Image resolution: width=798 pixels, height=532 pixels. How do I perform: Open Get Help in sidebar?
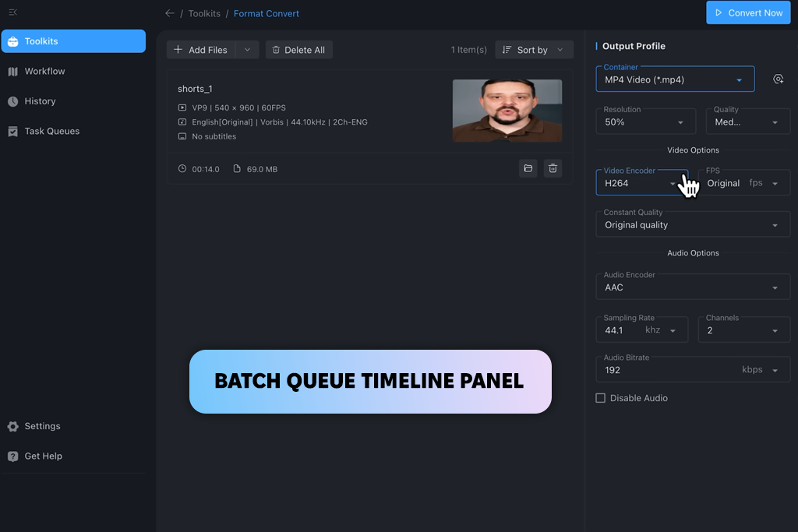pyautogui.click(x=73, y=456)
